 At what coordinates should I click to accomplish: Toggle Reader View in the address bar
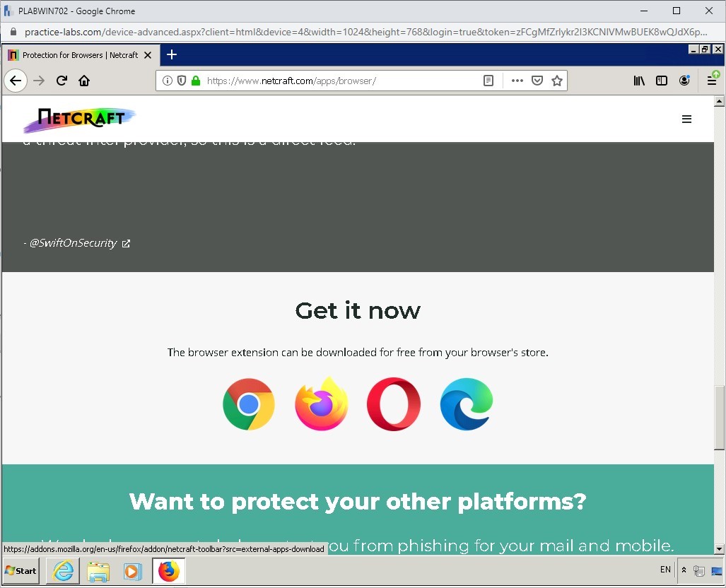pyautogui.click(x=488, y=81)
